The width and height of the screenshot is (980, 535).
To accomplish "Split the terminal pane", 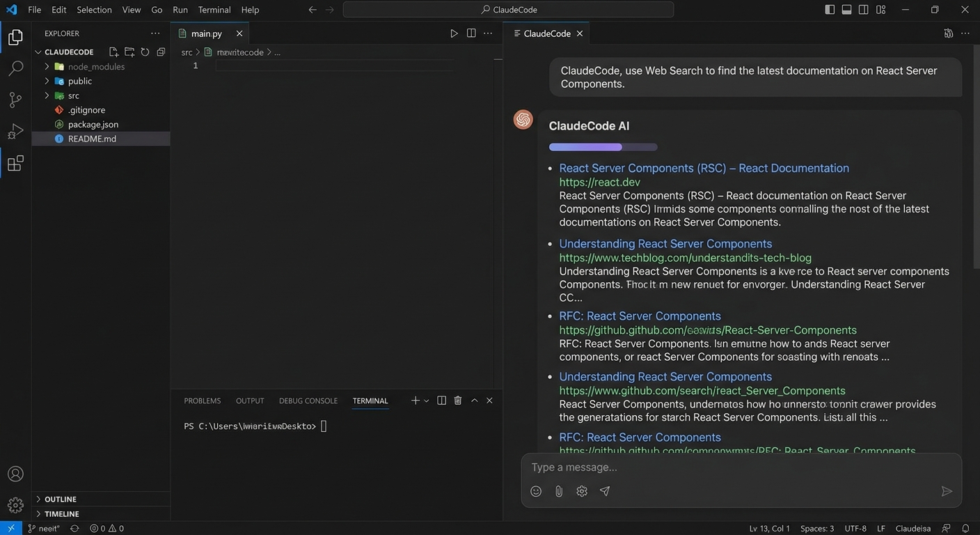I will 441,401.
